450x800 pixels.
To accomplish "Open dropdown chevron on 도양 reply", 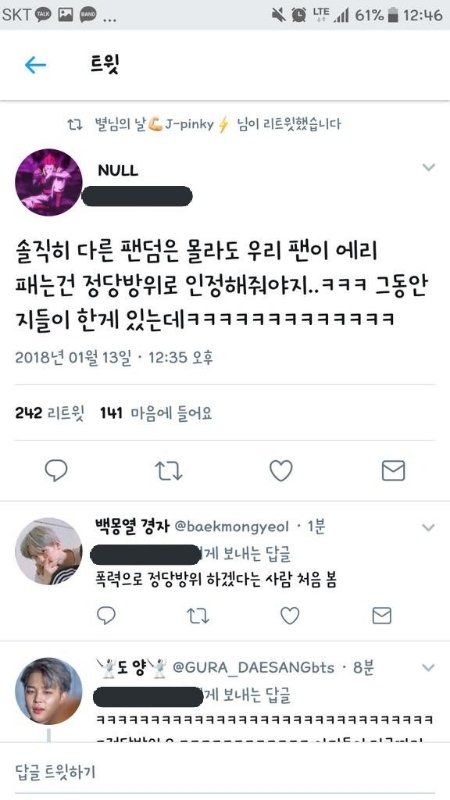I will pos(429,667).
